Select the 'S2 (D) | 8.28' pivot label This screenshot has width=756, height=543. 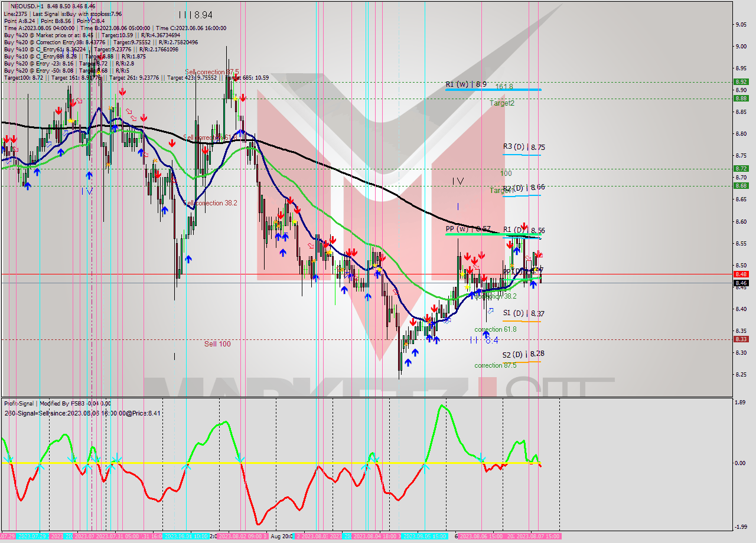[x=523, y=354]
